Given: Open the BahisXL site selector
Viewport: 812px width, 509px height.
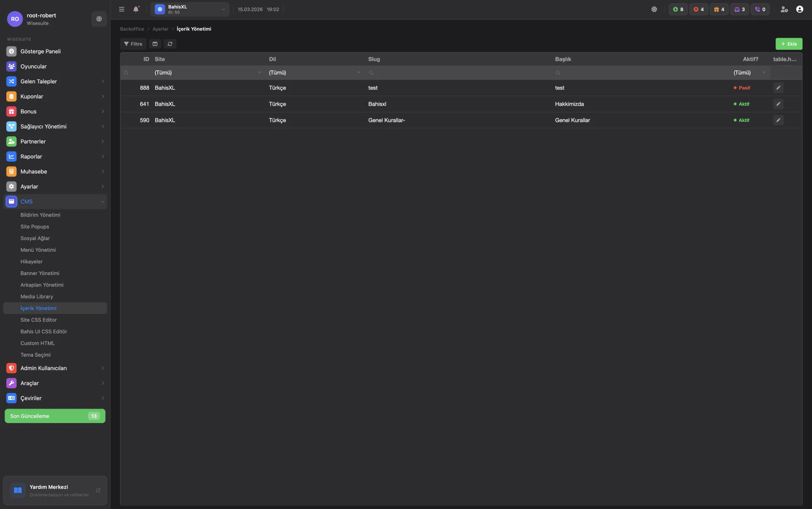Looking at the screenshot, I should (190, 9).
